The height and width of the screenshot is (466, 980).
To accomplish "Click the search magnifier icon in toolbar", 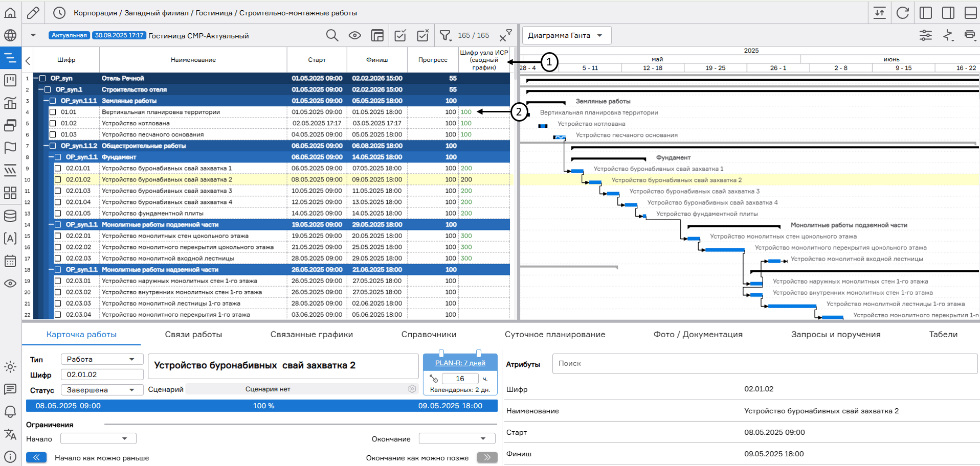I will tap(332, 35).
